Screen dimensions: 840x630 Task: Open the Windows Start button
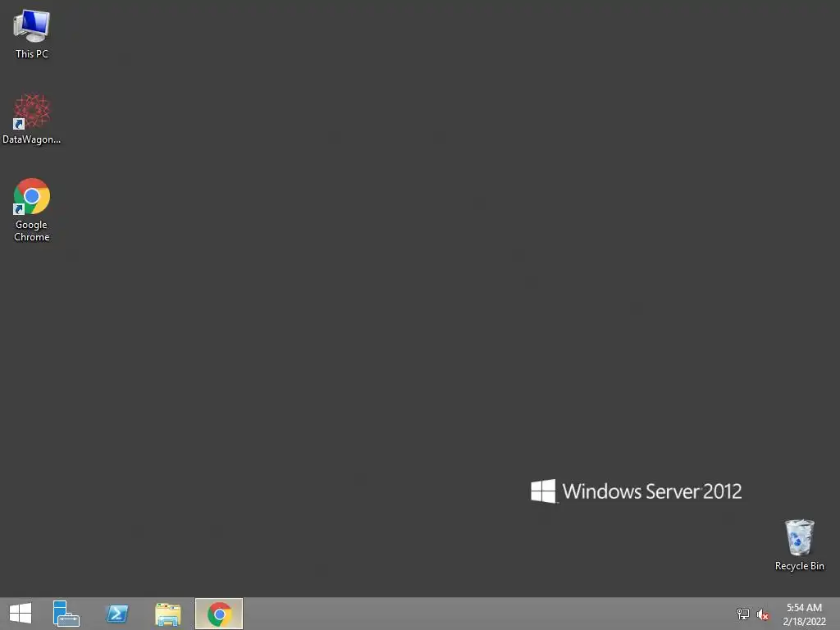click(x=21, y=614)
